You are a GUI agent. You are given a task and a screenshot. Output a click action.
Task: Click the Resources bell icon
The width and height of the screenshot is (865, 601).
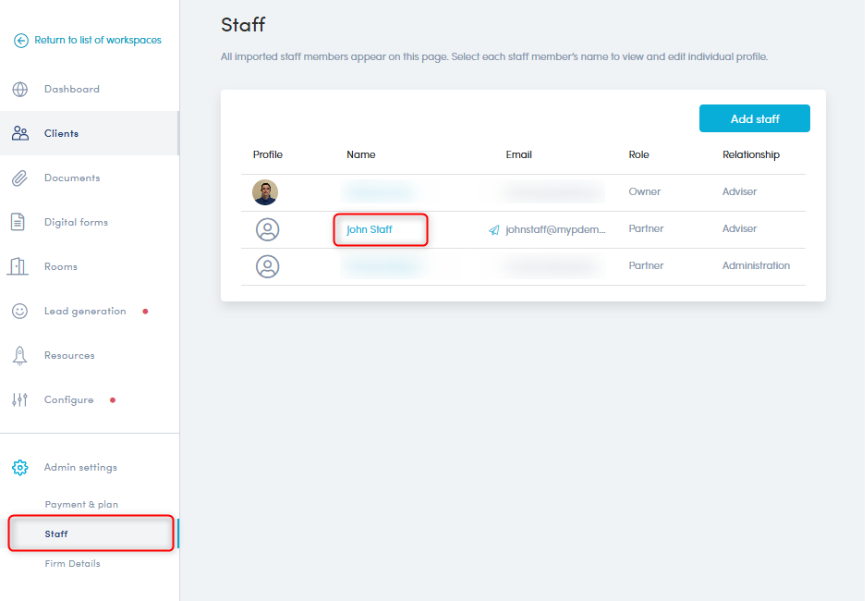click(x=20, y=356)
